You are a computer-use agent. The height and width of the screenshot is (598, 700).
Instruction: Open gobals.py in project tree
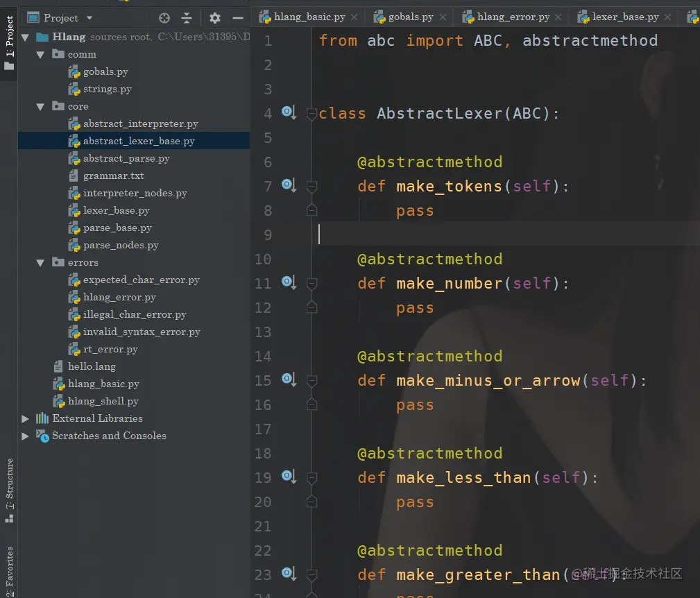(105, 72)
